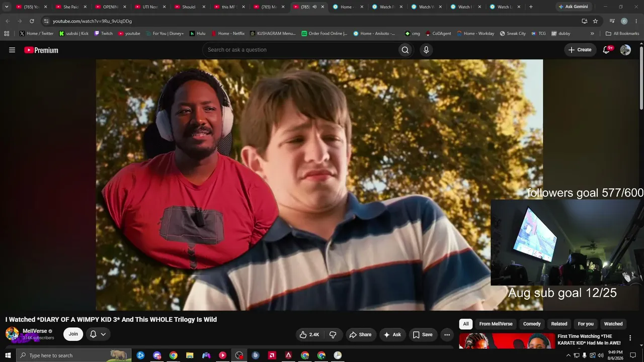The image size is (644, 362).
Task: Filter recommendations by Comedy
Action: [x=532, y=324]
